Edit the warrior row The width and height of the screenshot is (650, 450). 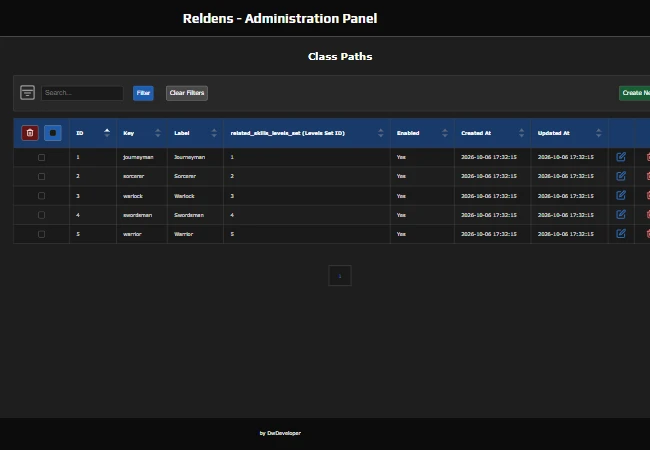(621, 233)
